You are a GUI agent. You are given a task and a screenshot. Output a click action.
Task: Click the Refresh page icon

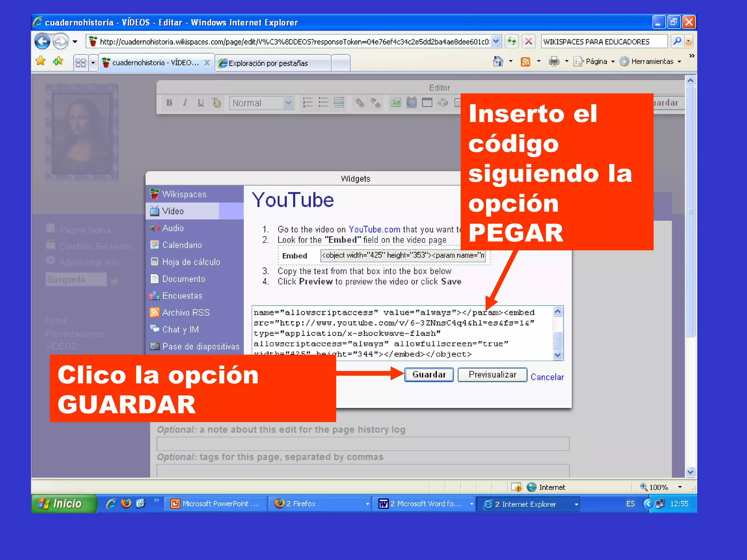(512, 41)
